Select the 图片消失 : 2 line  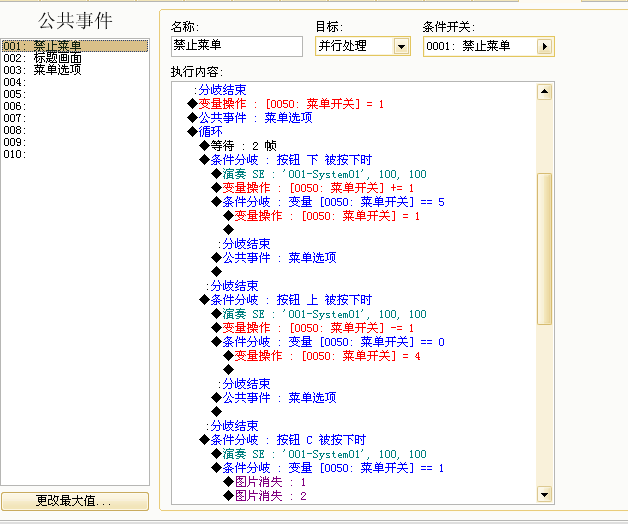265,496
